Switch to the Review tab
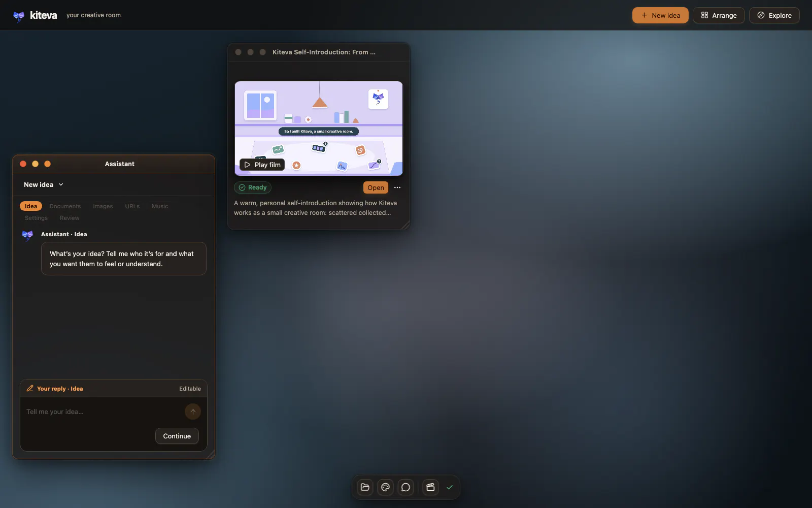This screenshot has width=812, height=508. (70, 218)
